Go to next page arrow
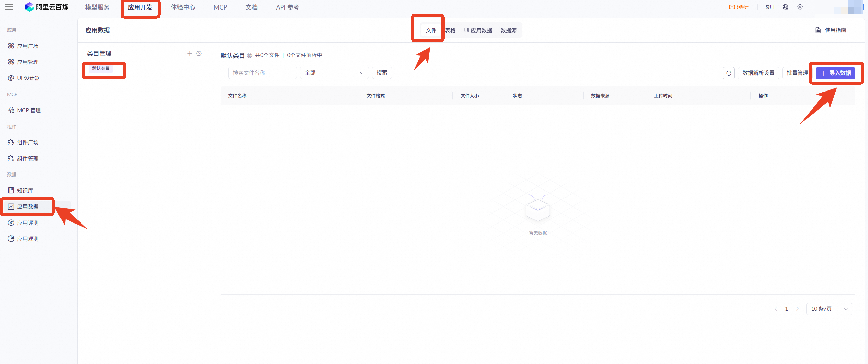This screenshot has height=364, width=868. pos(797,309)
